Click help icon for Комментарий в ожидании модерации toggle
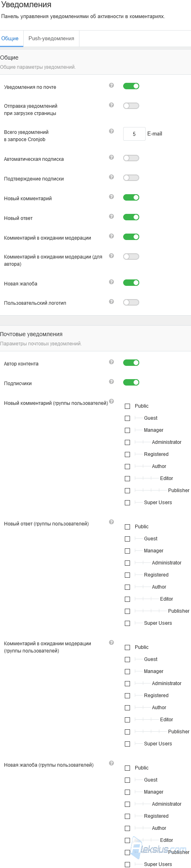Viewport: 191px width, 868px height. click(x=112, y=236)
